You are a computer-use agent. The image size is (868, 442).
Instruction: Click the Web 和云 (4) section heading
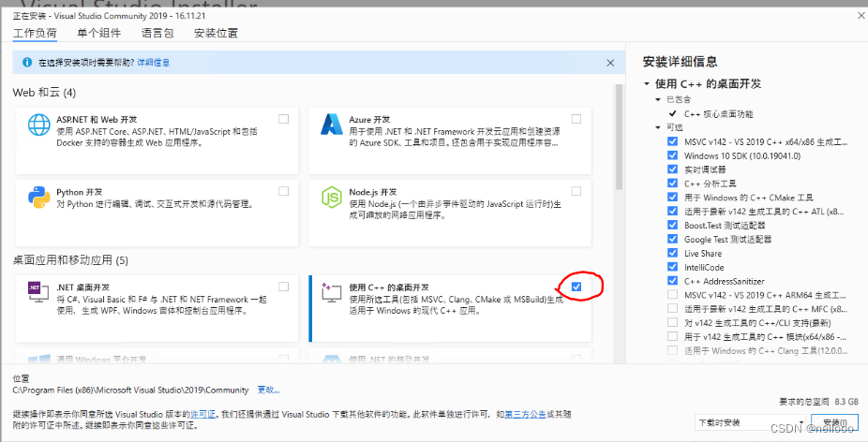[x=44, y=93]
